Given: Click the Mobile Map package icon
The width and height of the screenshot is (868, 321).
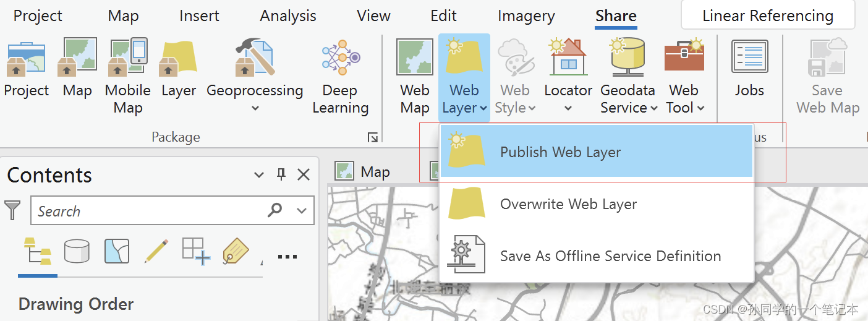Looking at the screenshot, I should click(x=128, y=57).
